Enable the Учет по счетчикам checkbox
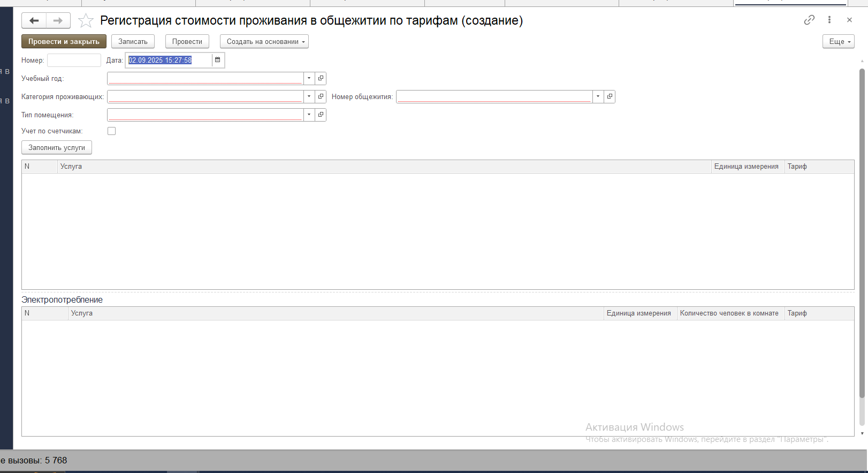 click(111, 131)
